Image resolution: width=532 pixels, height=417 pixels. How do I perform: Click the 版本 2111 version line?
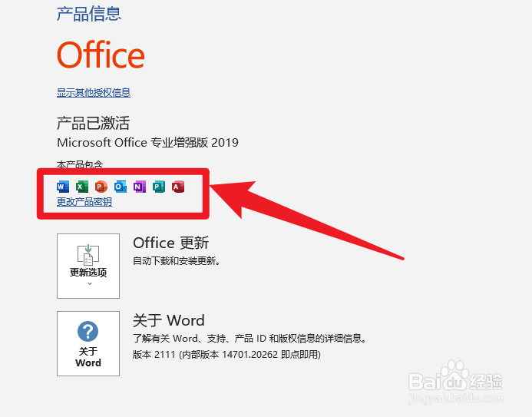(226, 355)
